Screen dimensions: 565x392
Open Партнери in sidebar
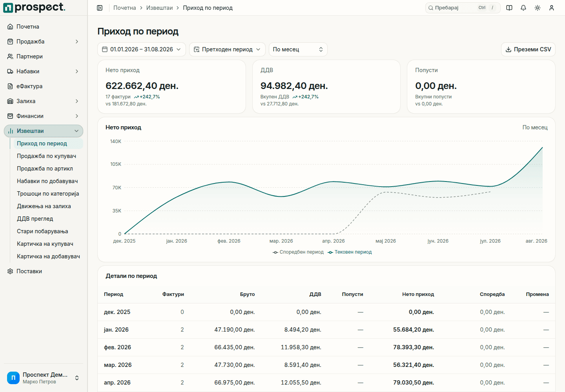pos(44,56)
